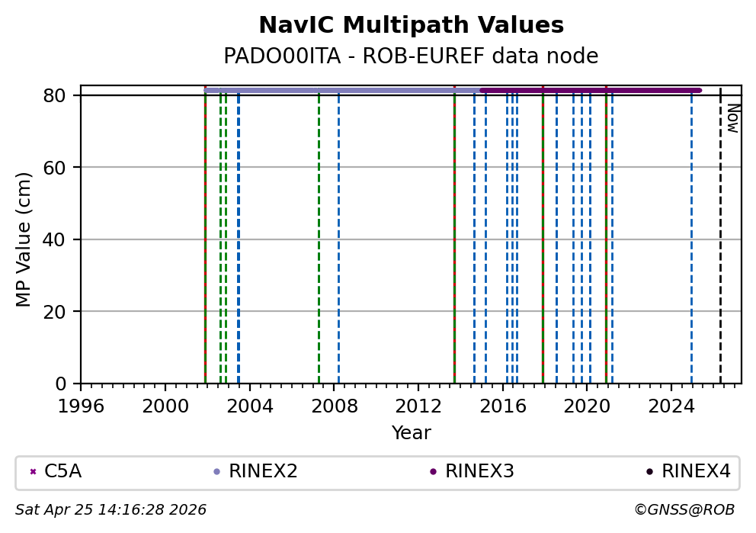
Task: Click the "NavIC Multipath Values" chart title
Action: click(x=411, y=26)
